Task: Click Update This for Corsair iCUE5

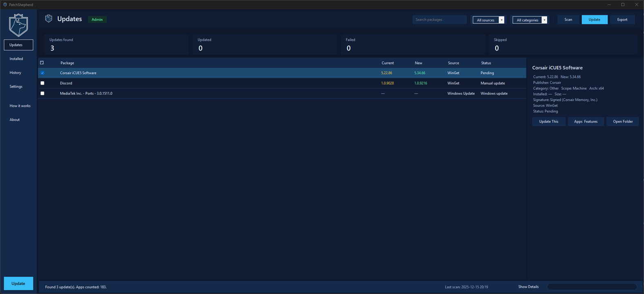Action: point(548,121)
